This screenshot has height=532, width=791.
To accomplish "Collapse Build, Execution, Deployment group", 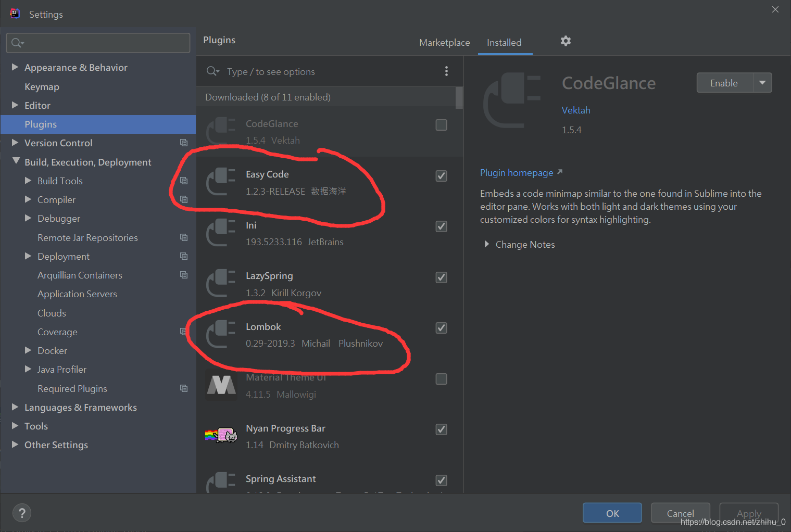I will [16, 161].
